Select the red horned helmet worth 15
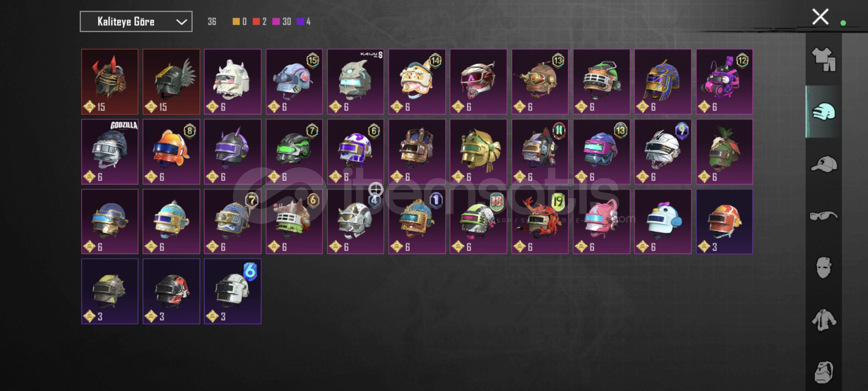This screenshot has width=868, height=391. pyautogui.click(x=110, y=82)
